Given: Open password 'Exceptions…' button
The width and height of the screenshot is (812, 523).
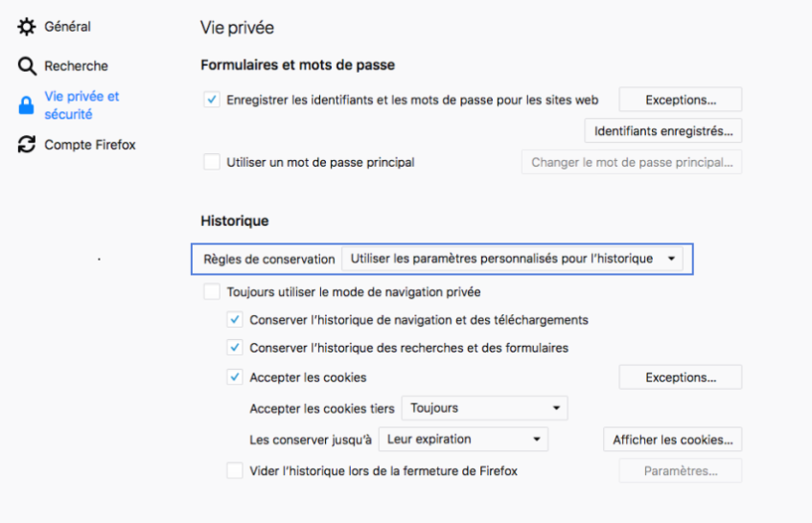Looking at the screenshot, I should point(681,100).
